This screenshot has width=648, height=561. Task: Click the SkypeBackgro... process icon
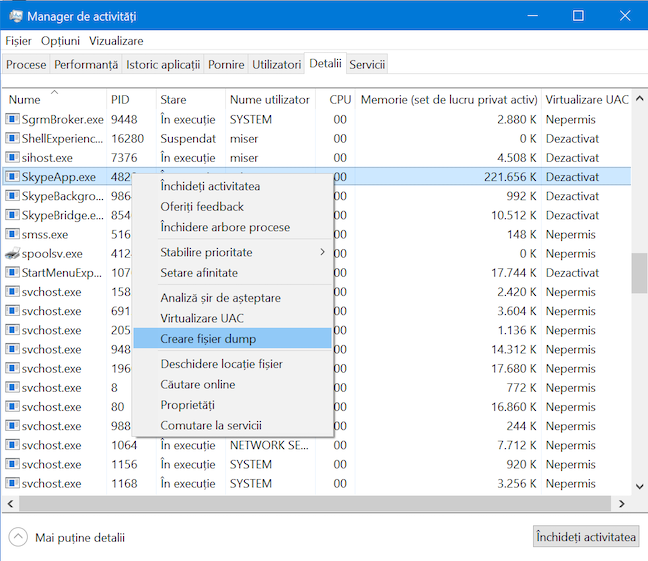[x=12, y=196]
